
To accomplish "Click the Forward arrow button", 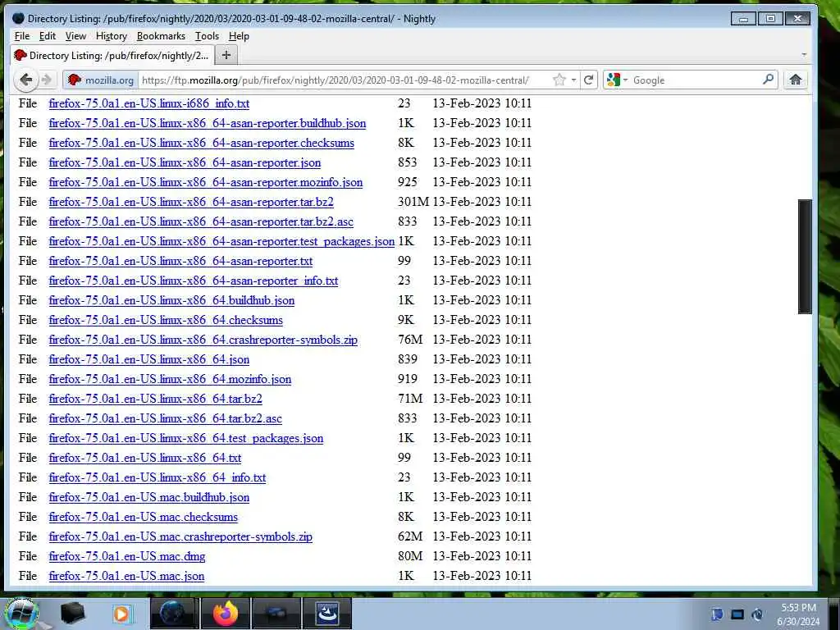I will pos(47,80).
